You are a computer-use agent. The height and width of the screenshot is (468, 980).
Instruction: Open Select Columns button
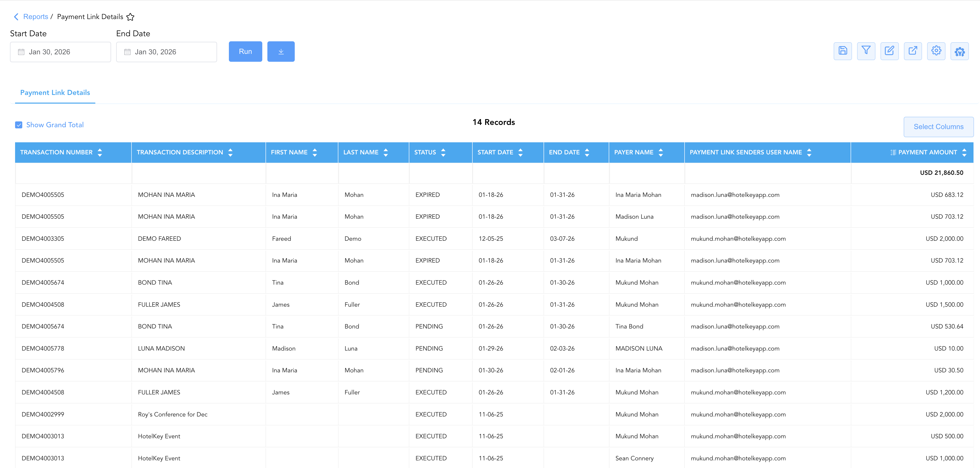pos(938,127)
